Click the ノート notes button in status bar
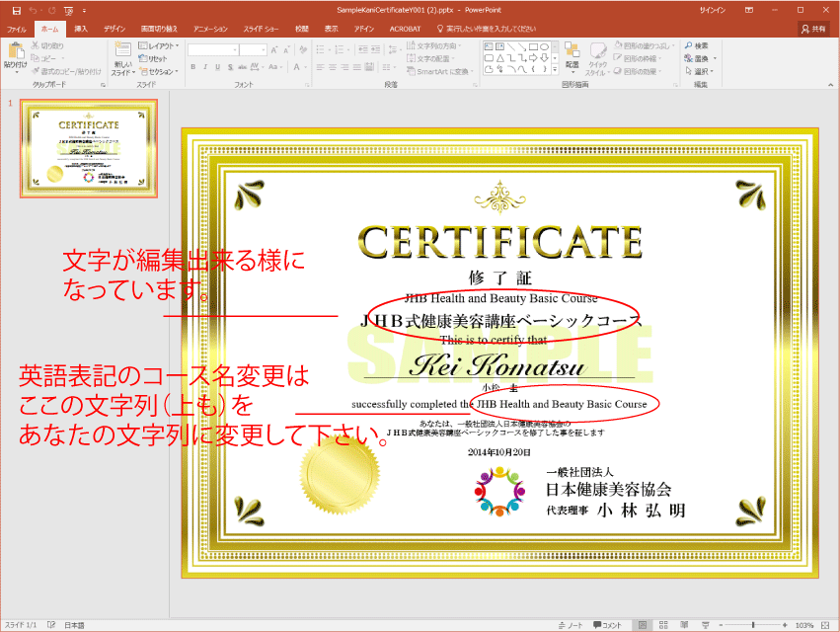Viewport: 840px width, 632px height. [570, 625]
